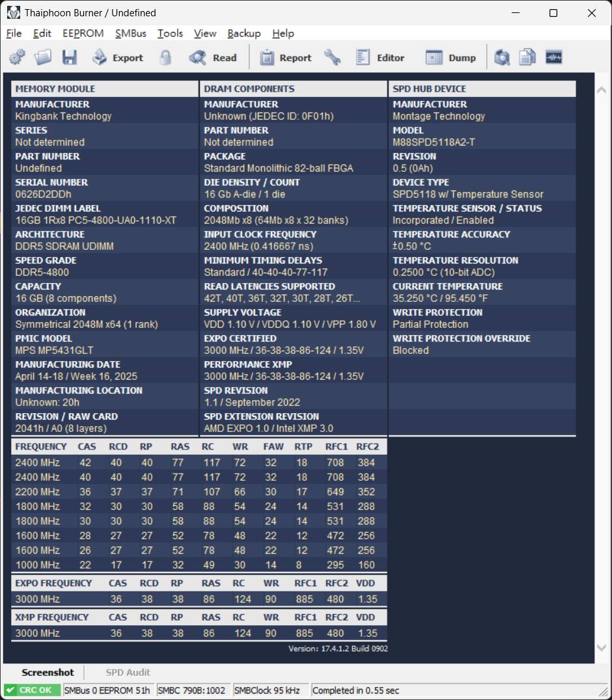612x700 pixels.
Task: Click the XMP FREQUENCY table header
Action: point(199,617)
